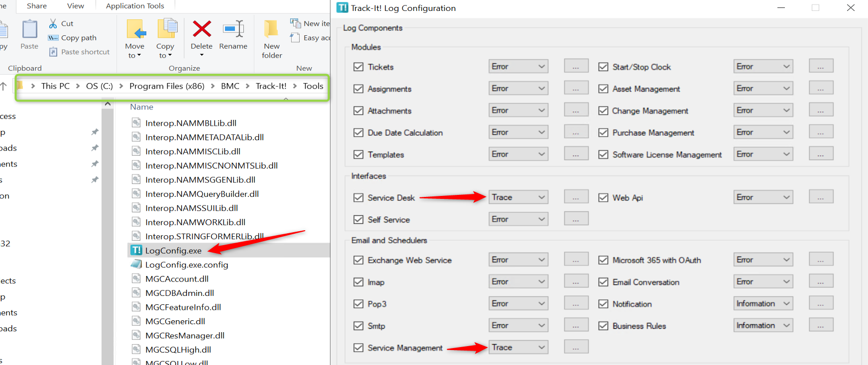Open the Asset Management level dropdown

(763, 89)
